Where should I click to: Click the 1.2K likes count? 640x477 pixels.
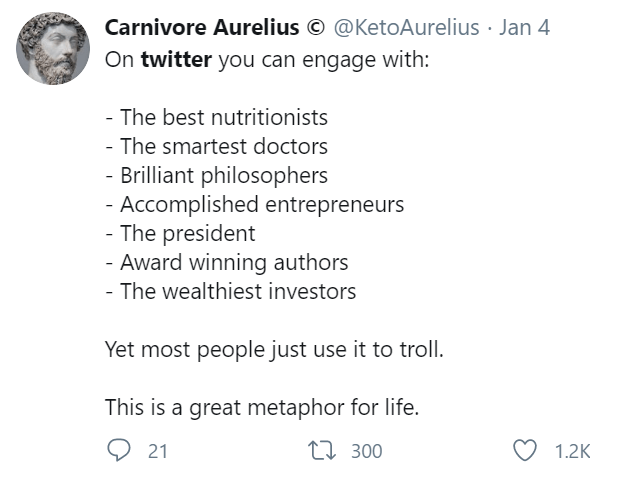click(x=572, y=451)
